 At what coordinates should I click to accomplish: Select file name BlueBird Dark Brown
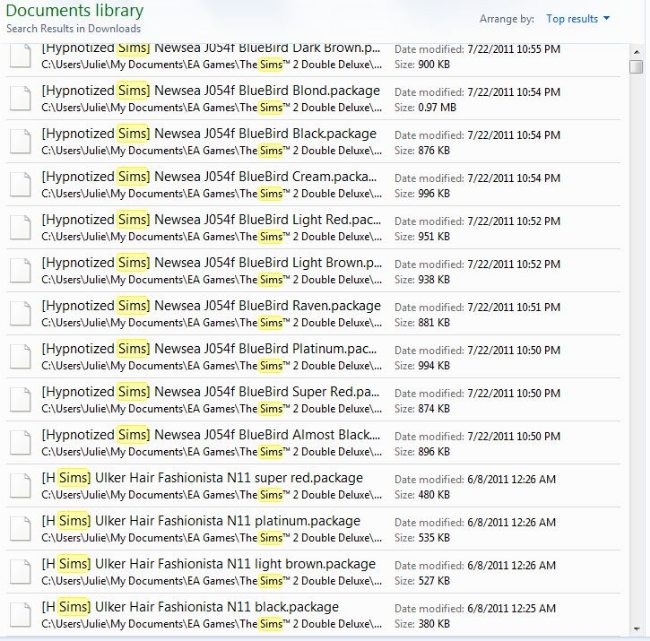pos(211,48)
